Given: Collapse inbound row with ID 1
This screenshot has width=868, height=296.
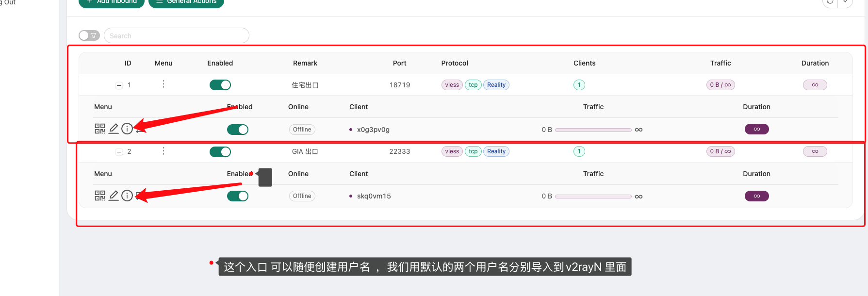Looking at the screenshot, I should (x=119, y=85).
